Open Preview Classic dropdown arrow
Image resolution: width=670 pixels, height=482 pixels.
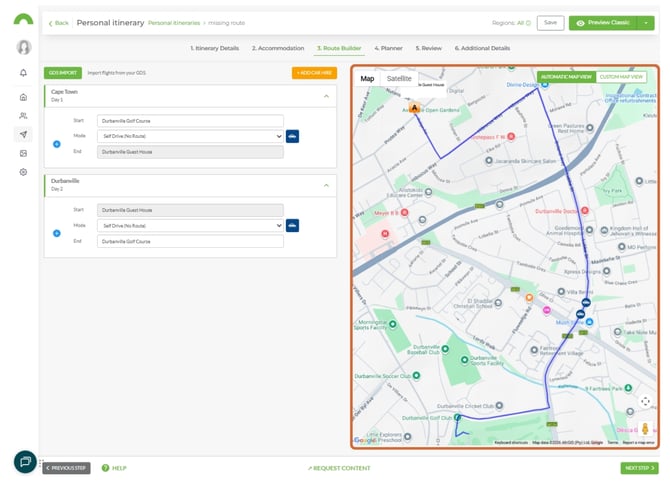(x=646, y=23)
